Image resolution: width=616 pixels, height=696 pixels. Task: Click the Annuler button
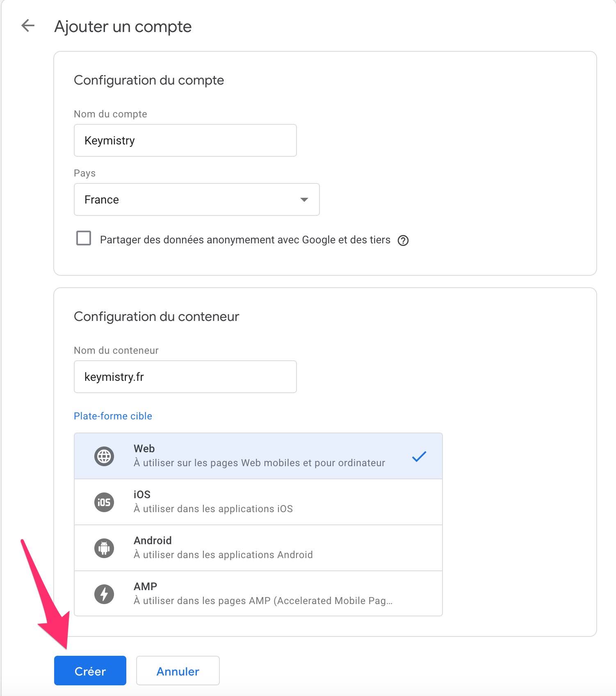tap(178, 671)
